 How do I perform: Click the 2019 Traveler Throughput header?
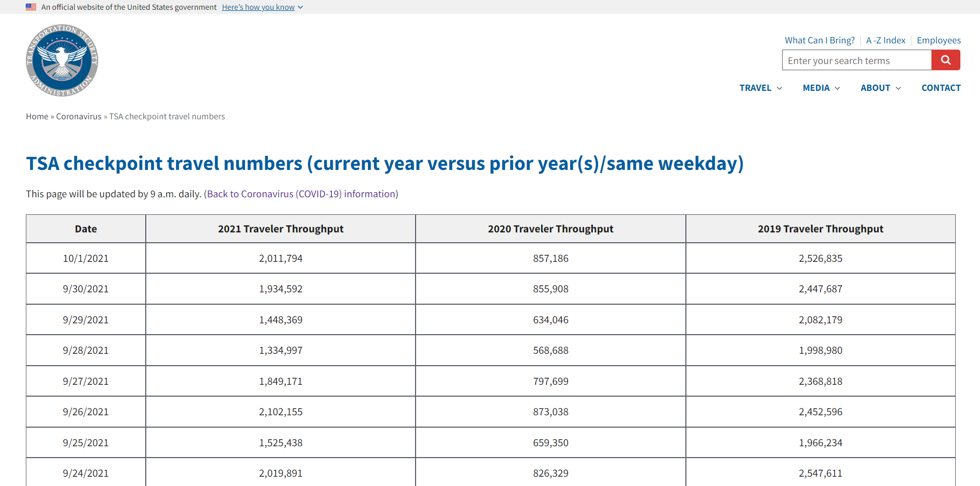click(x=820, y=229)
